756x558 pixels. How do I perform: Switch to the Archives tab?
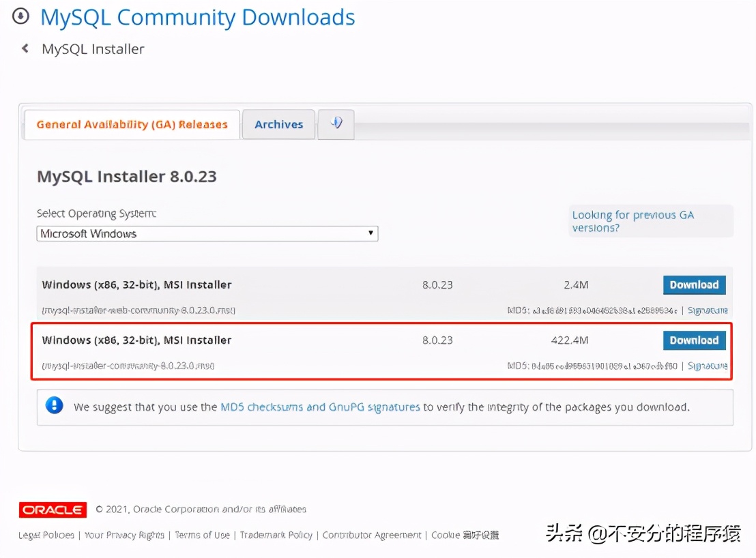tap(278, 125)
